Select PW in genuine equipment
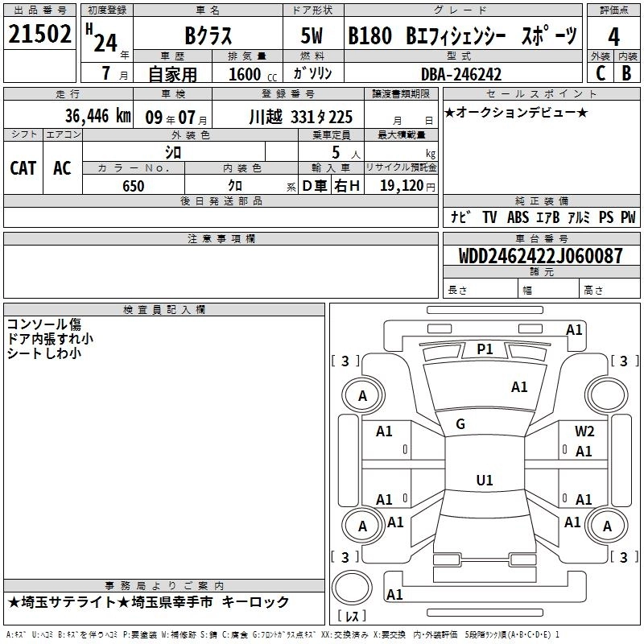The height and width of the screenshot is (644, 644). pyautogui.click(x=628, y=217)
